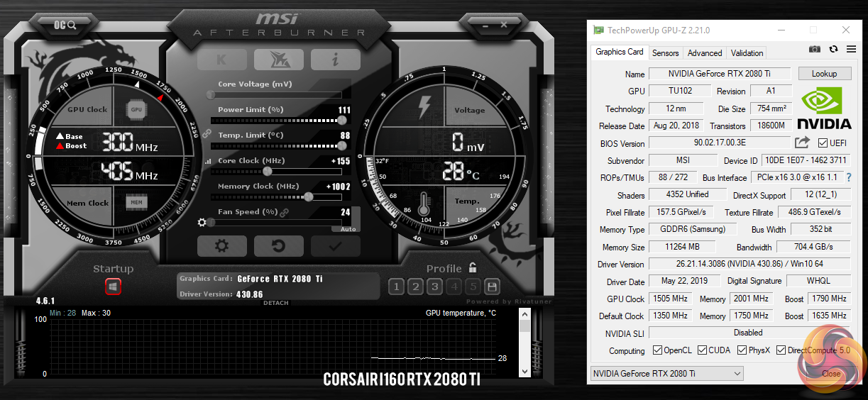Toggle the UEFI checkbox
Screen dimensions: 868x400
point(823,143)
